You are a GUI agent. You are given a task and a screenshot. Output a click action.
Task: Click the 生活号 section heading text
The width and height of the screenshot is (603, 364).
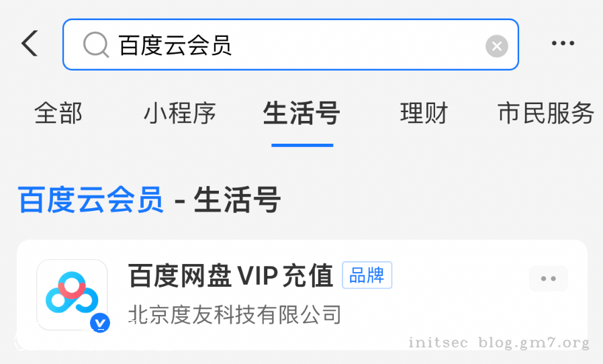click(x=237, y=199)
